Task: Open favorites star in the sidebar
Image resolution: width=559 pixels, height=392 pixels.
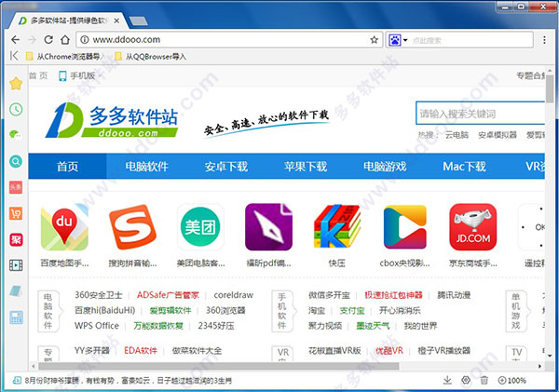Action: tap(16, 84)
